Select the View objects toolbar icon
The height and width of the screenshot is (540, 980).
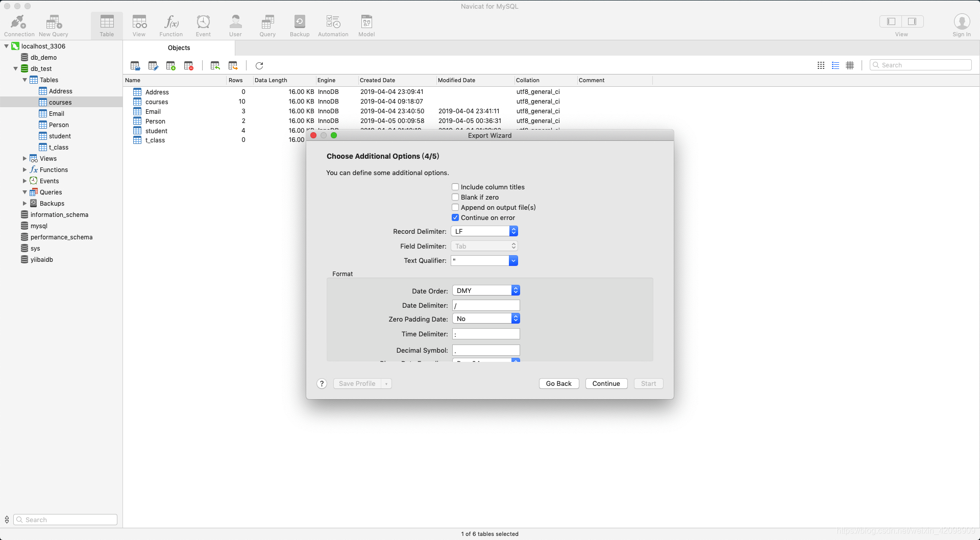pos(139,26)
